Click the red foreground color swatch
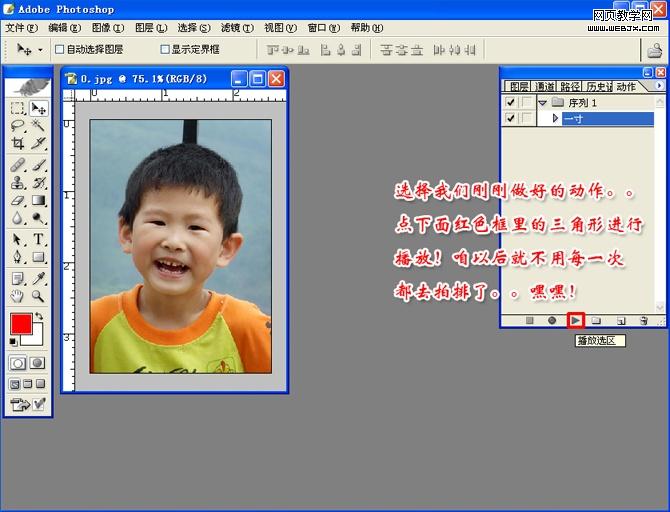This screenshot has height=512, width=670. click(20, 324)
